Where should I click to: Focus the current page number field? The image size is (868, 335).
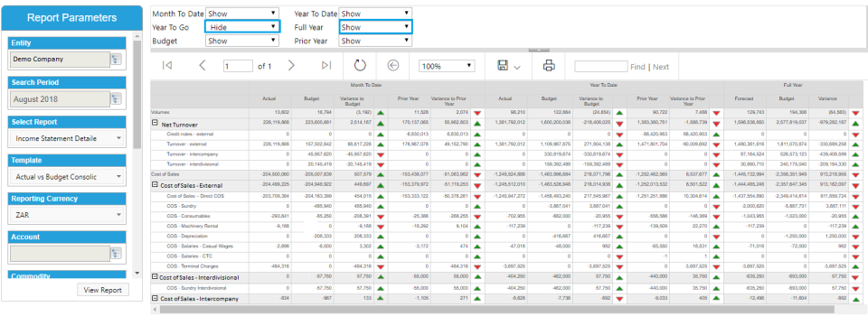238,66
